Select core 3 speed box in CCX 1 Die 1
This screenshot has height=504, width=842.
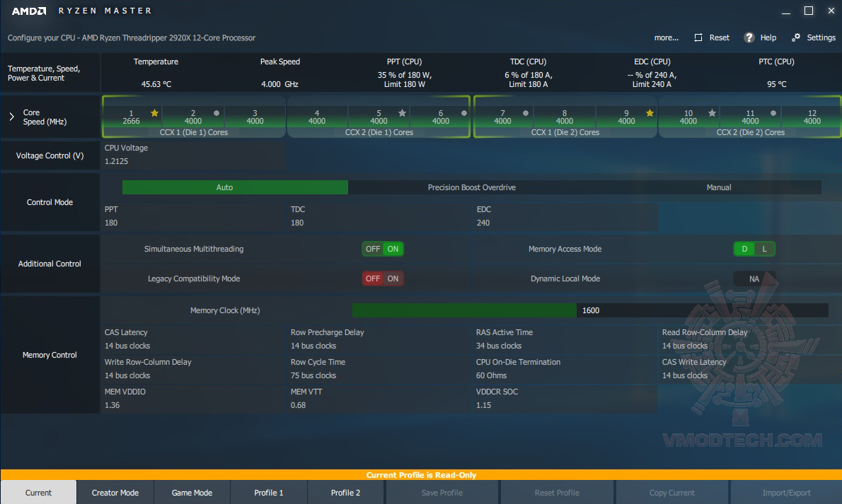255,117
